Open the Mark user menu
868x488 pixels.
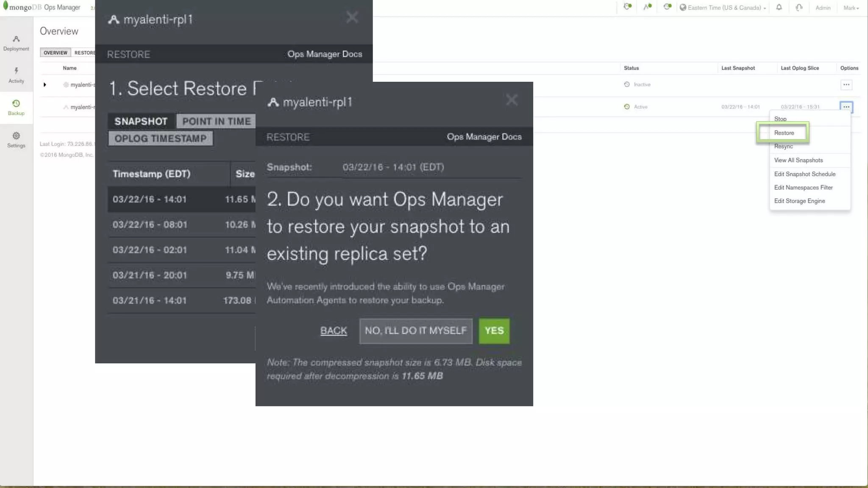pos(851,8)
